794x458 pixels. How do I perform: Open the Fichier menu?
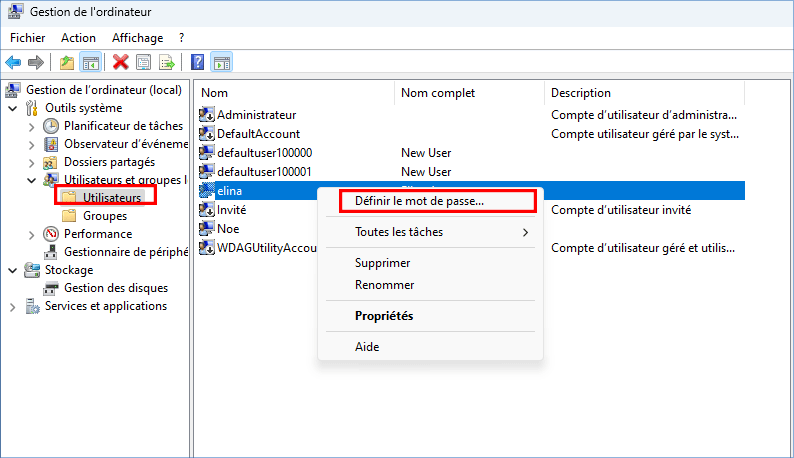pos(27,38)
